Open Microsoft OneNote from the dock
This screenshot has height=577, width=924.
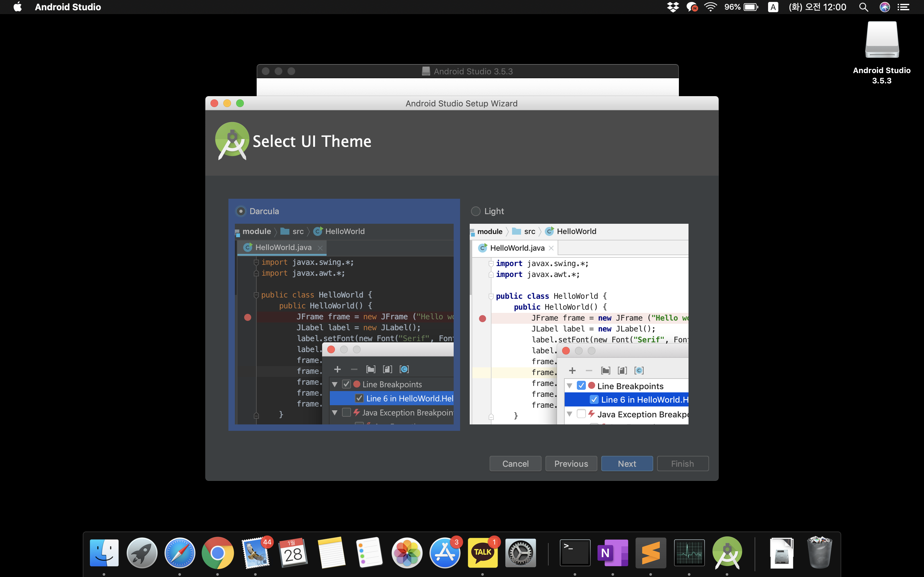[612, 553]
